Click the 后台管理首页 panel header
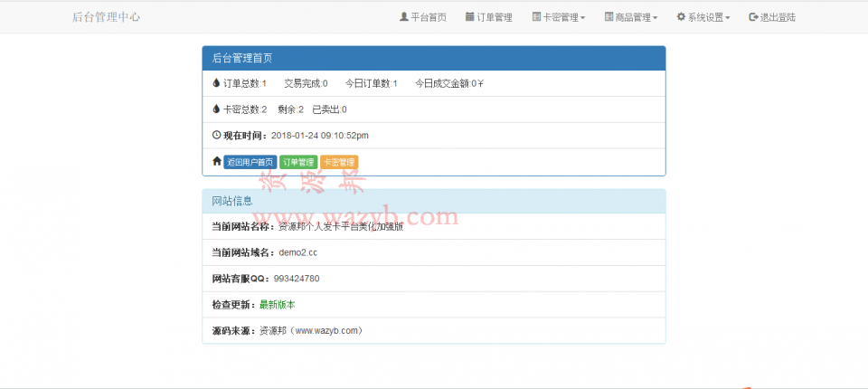 (434, 58)
